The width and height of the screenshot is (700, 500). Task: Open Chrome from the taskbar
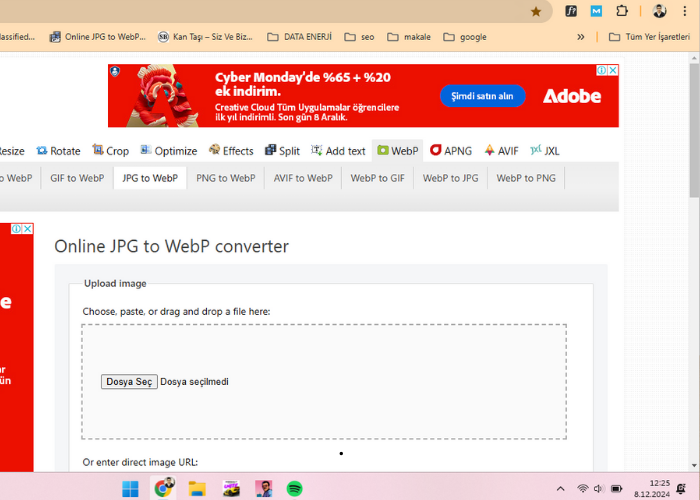pos(163,488)
